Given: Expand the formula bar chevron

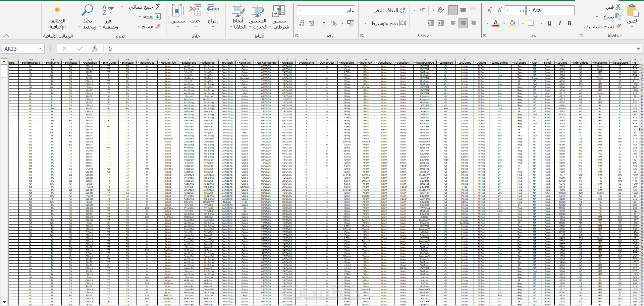Looking at the screenshot, I should (638, 49).
